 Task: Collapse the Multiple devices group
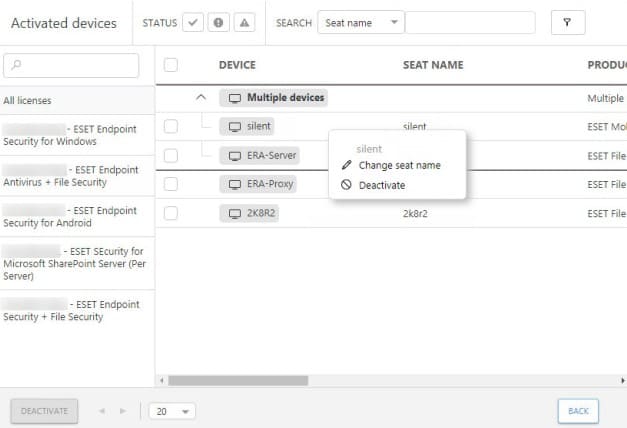200,98
